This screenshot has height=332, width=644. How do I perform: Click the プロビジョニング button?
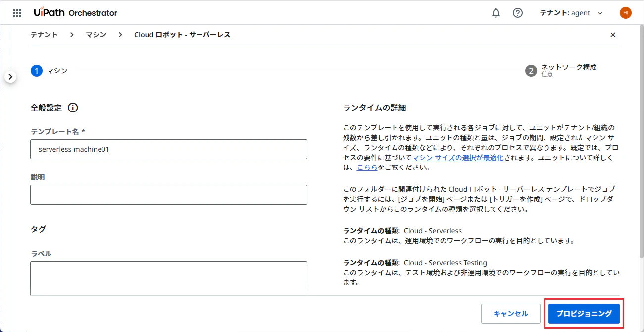[584, 314]
